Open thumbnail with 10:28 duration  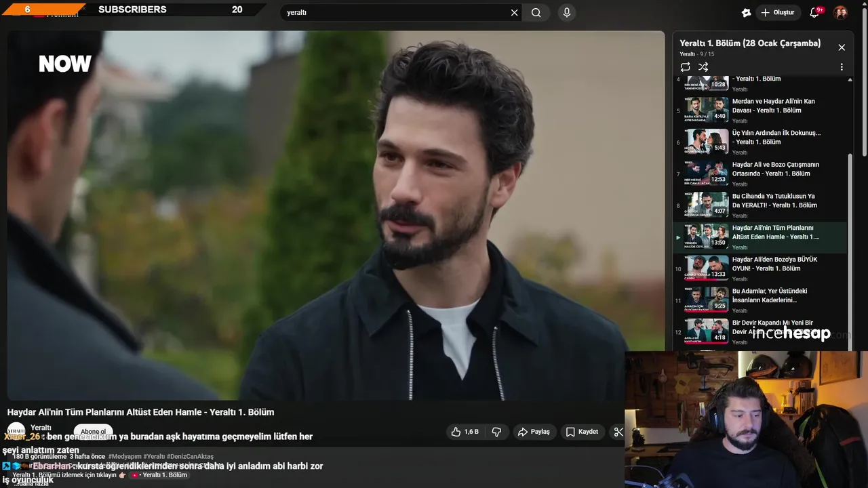[707, 83]
